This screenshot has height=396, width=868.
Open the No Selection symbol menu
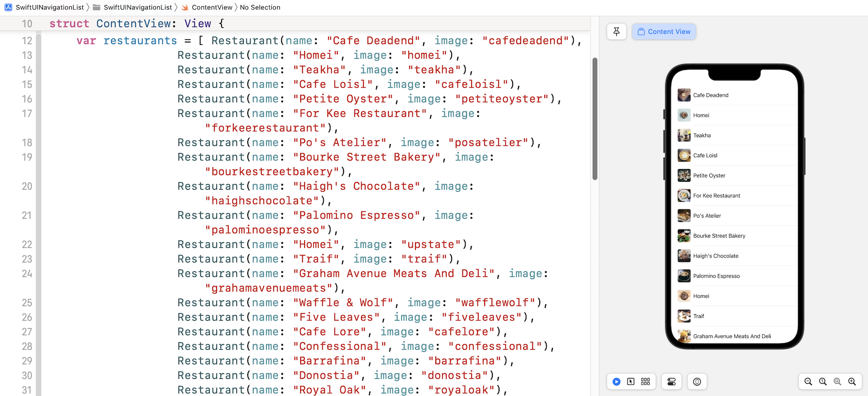click(260, 7)
